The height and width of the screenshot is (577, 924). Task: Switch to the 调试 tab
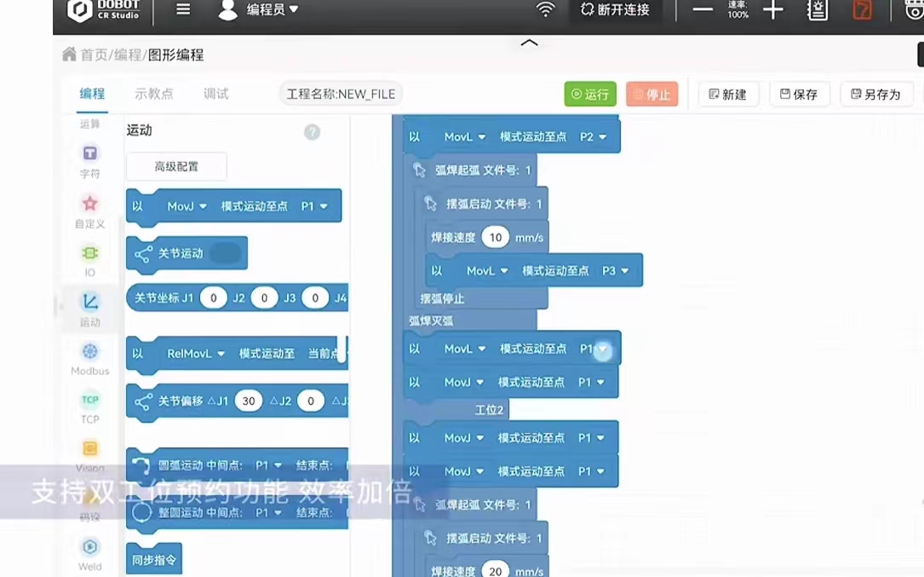click(x=216, y=94)
